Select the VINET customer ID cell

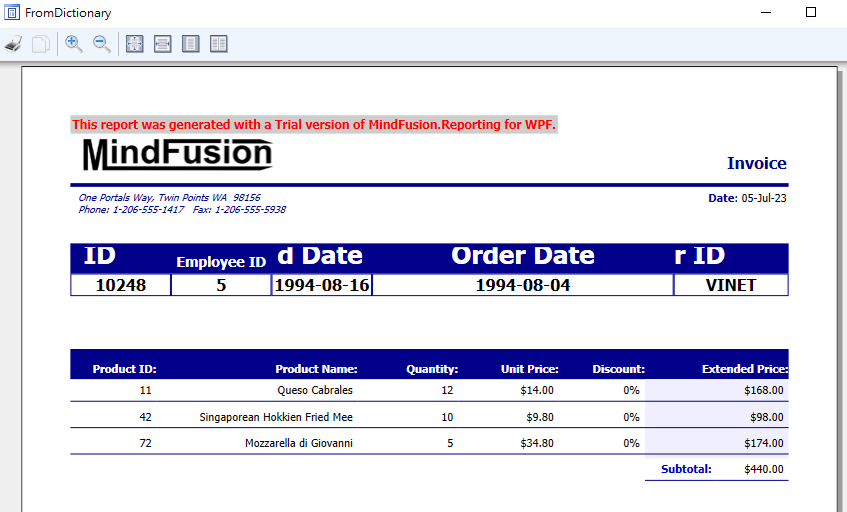coord(731,285)
